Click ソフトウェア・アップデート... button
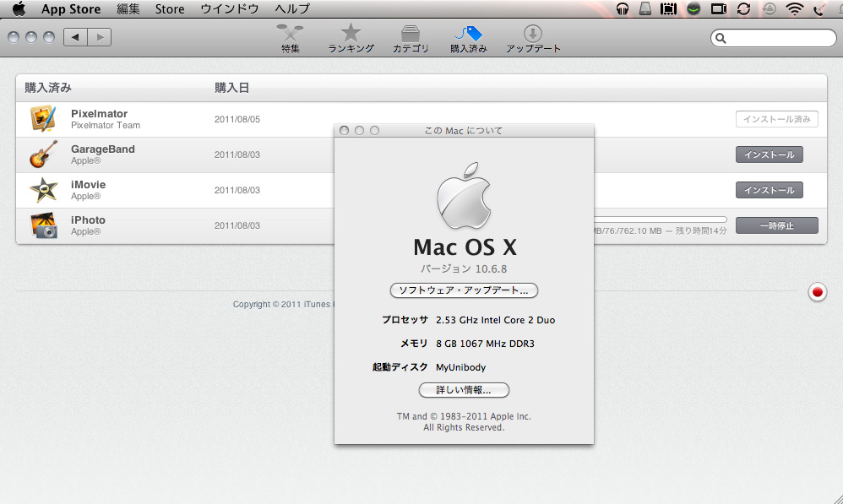Screen dimensions: 843x504 (x=464, y=290)
